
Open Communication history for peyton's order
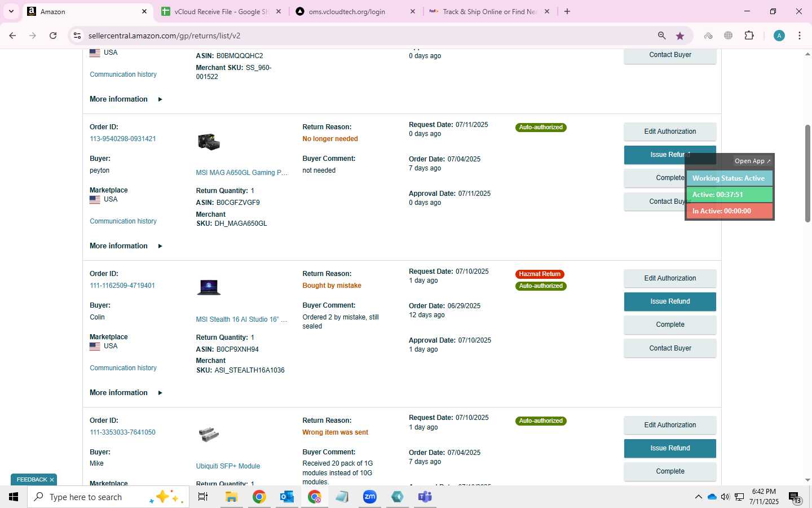123,221
